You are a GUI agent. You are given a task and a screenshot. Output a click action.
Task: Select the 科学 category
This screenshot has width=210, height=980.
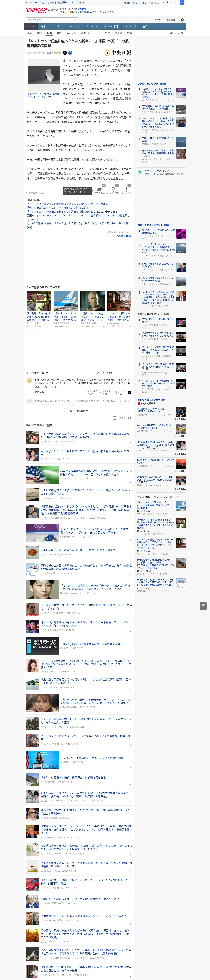tap(107, 33)
